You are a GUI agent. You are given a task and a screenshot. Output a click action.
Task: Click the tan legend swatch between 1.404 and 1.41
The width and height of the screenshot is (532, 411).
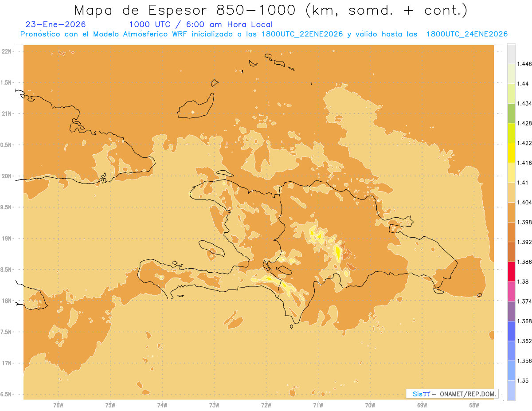[x=511, y=192]
